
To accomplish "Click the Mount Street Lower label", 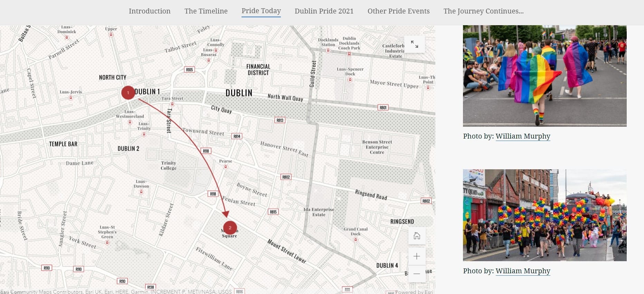I will 287,251.
